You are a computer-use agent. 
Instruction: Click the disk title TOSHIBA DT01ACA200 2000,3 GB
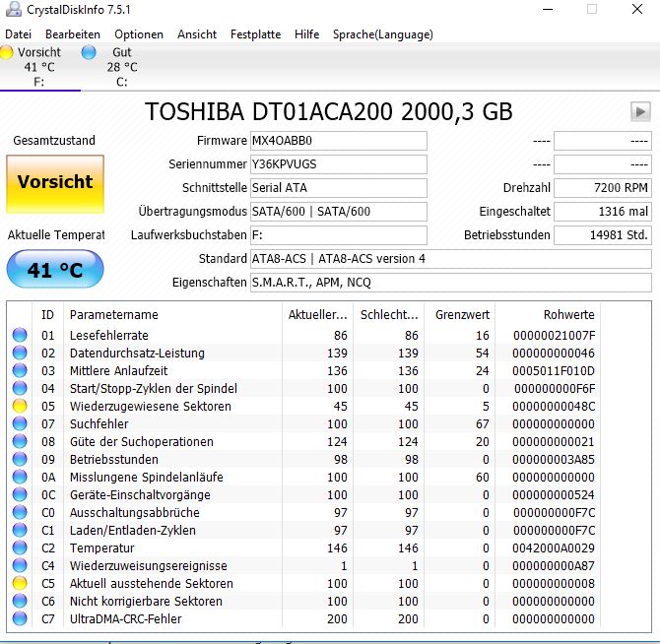tap(329, 112)
